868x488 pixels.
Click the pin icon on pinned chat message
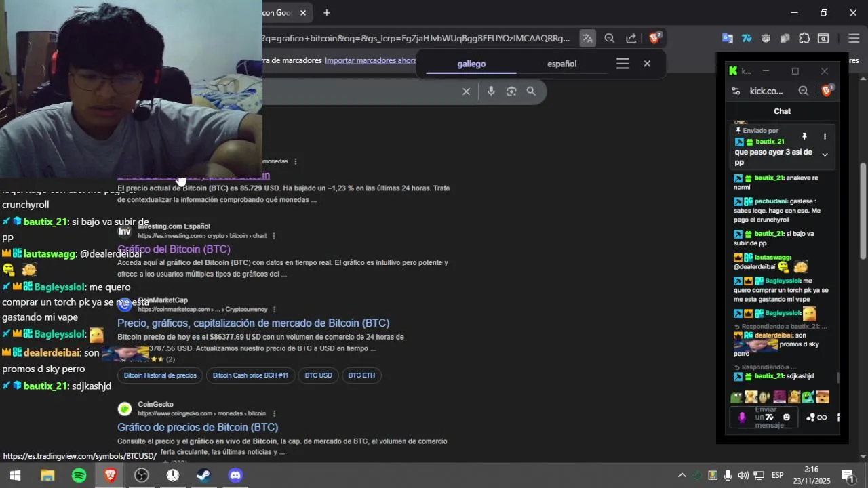pos(804,137)
